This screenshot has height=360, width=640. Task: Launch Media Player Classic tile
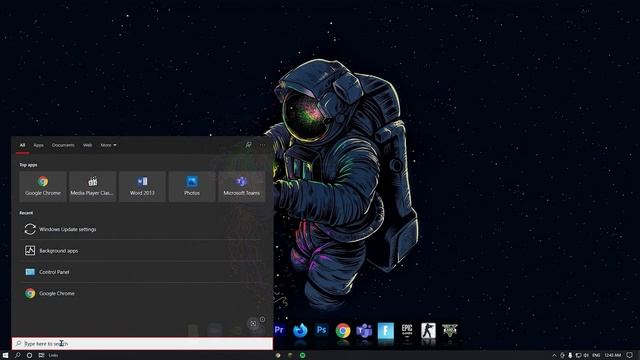(93, 187)
